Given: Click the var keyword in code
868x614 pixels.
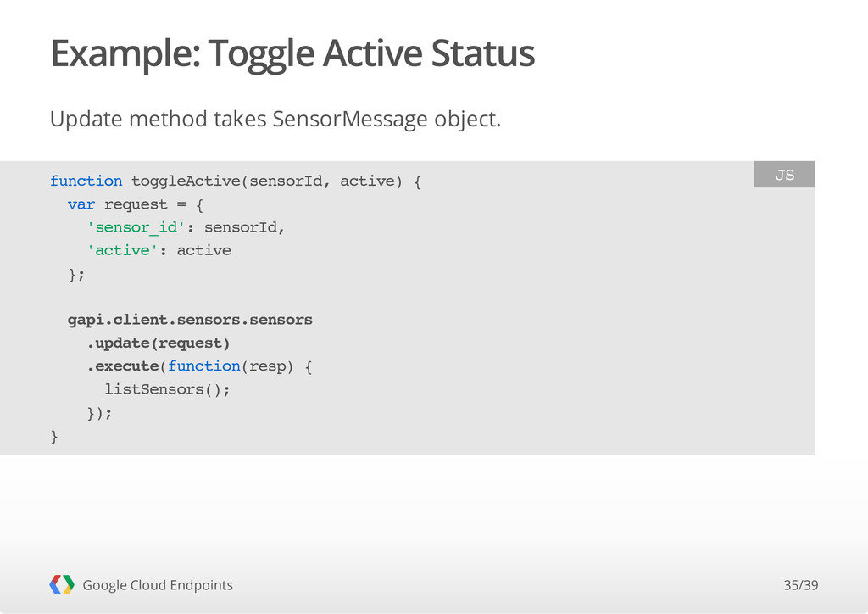Looking at the screenshot, I should tap(81, 205).
